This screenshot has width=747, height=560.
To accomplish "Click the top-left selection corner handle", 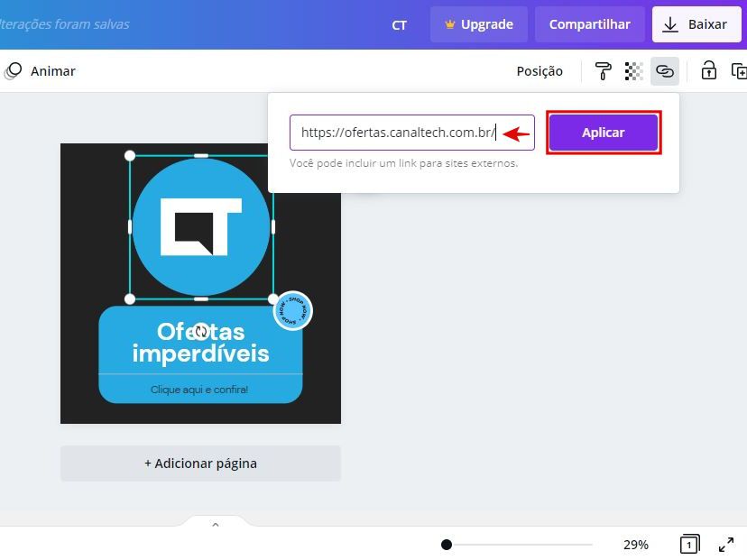I will pos(130,156).
